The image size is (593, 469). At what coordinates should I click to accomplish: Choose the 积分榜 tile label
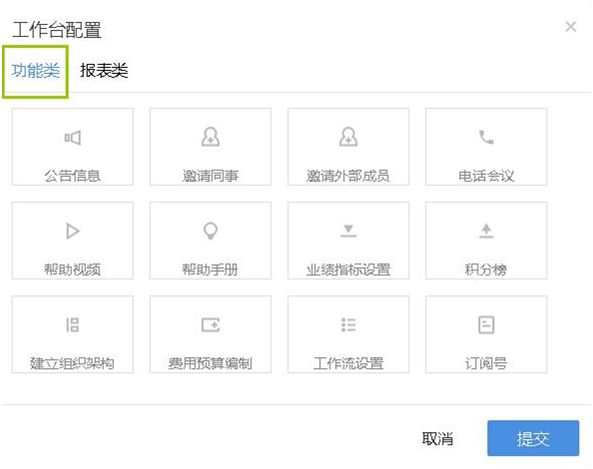(486, 270)
